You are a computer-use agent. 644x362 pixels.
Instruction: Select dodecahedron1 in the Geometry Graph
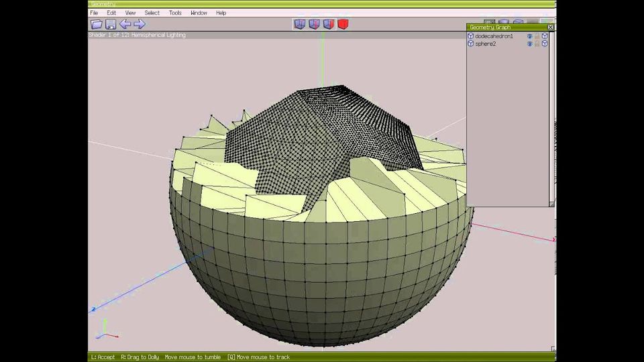pyautogui.click(x=494, y=36)
